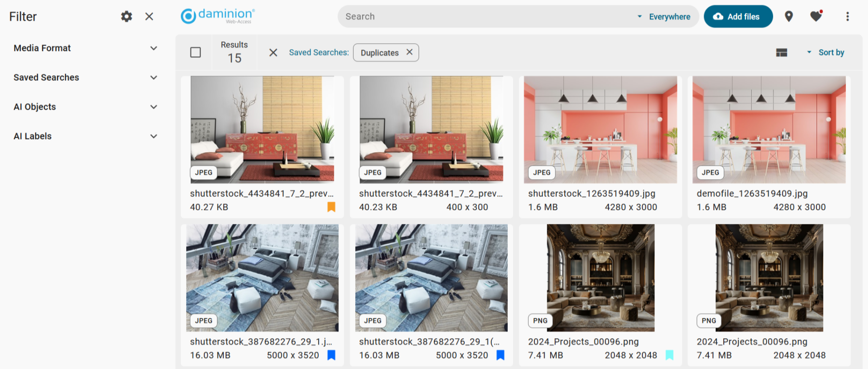Expand the AI Labels filter section
This screenshot has width=868, height=369.
85,136
